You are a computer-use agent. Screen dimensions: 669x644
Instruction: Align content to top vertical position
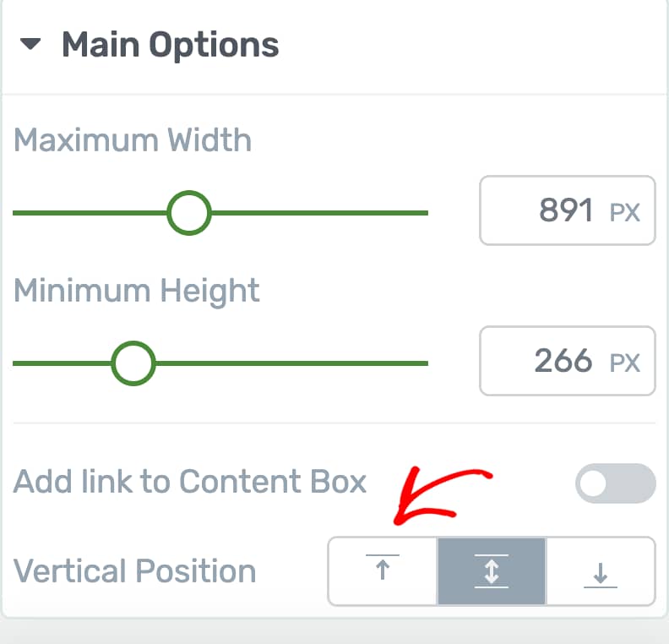[x=383, y=571]
